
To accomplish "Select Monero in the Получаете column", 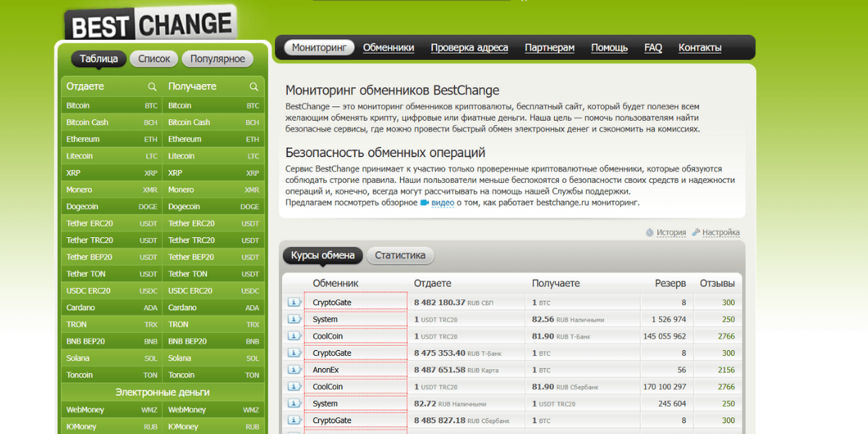I will click(x=182, y=190).
